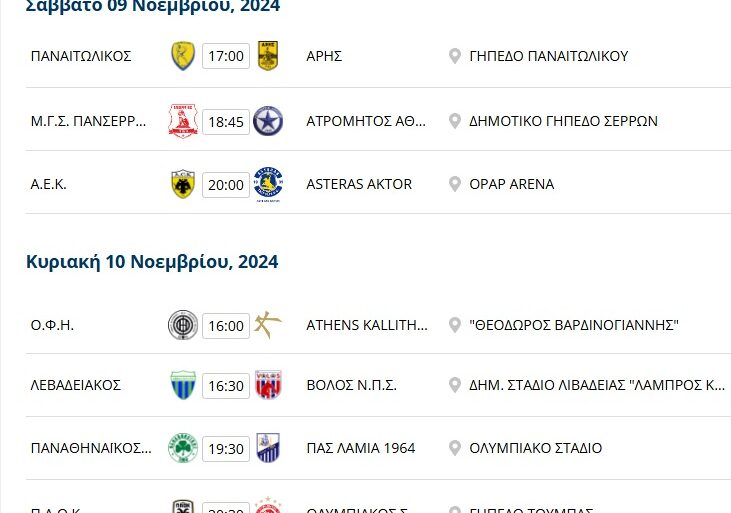
Task: Click the ΛΕΒΑΔΕΙΑΚΟΣ team name
Action: 76,385
